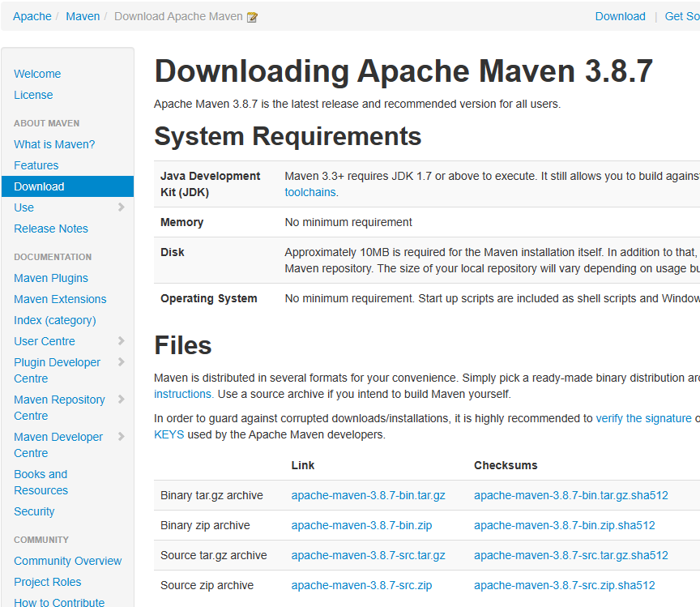Image resolution: width=700 pixels, height=607 pixels.
Task: Click the Link column header
Action: 303,465
